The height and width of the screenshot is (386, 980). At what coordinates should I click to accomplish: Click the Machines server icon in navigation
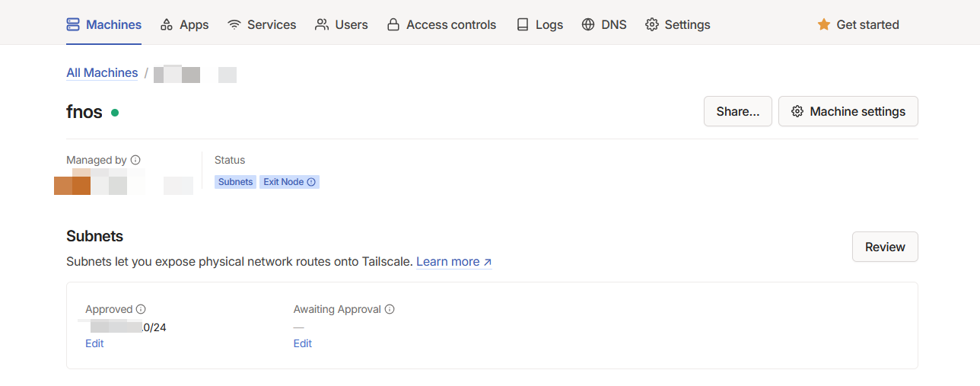click(73, 24)
